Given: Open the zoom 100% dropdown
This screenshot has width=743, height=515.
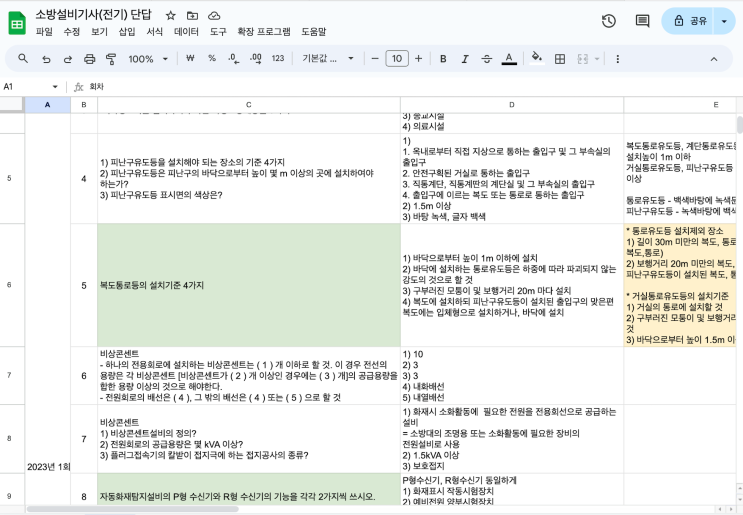Looking at the screenshot, I should [x=148, y=59].
